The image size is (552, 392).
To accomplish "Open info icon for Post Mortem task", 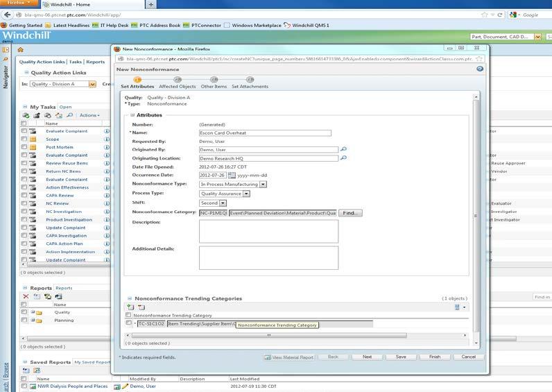I will 107,147.
